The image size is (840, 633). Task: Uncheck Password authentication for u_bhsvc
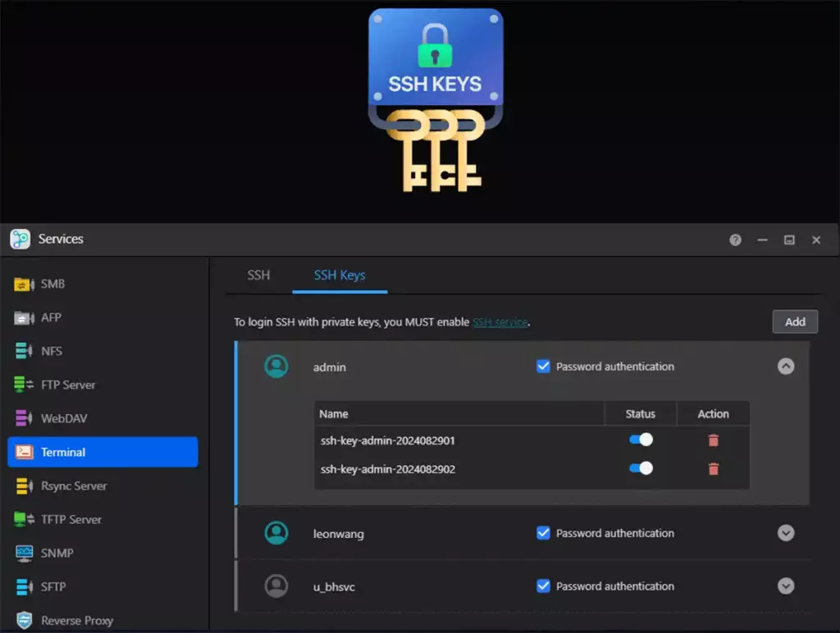[543, 586]
